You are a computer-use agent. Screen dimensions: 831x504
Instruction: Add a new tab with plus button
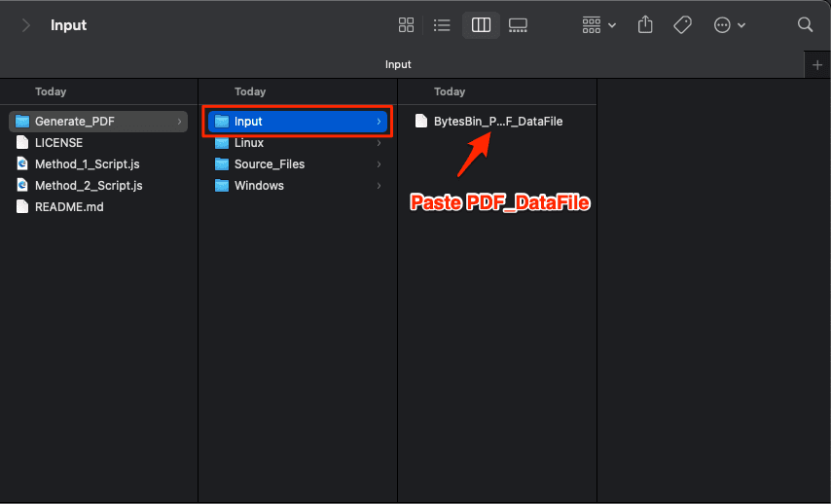click(x=816, y=65)
